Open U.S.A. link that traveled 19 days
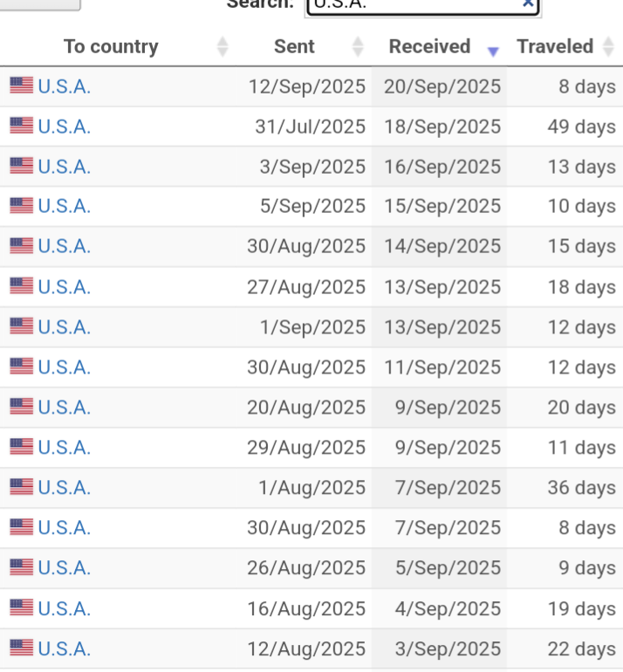The height and width of the screenshot is (672, 623). pos(65,608)
